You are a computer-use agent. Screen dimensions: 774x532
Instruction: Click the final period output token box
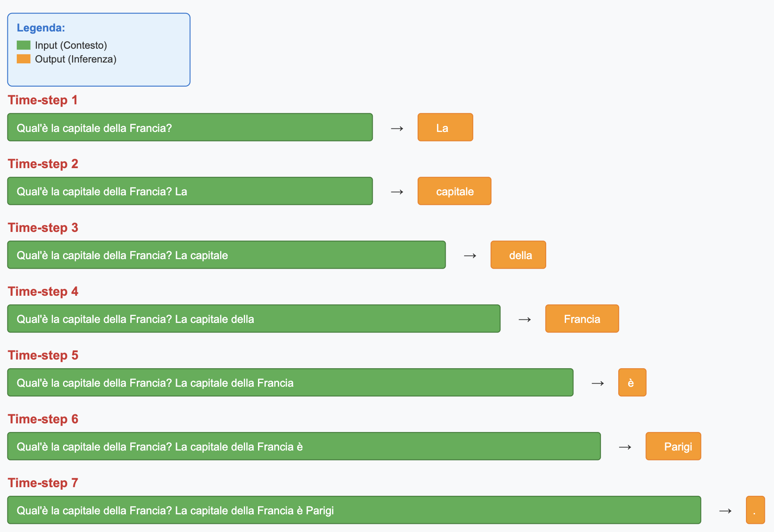[x=755, y=510]
